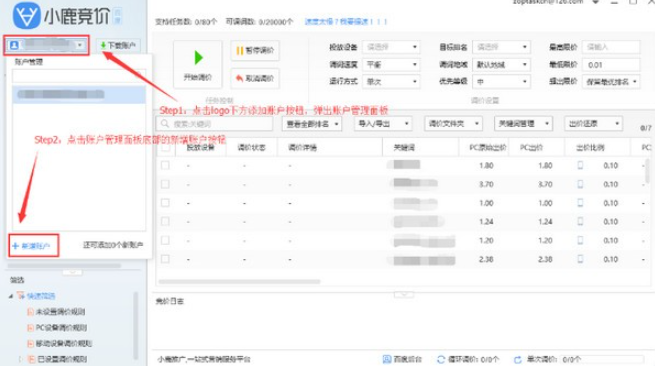Select 未设置调价规则 filter

click(x=60, y=312)
